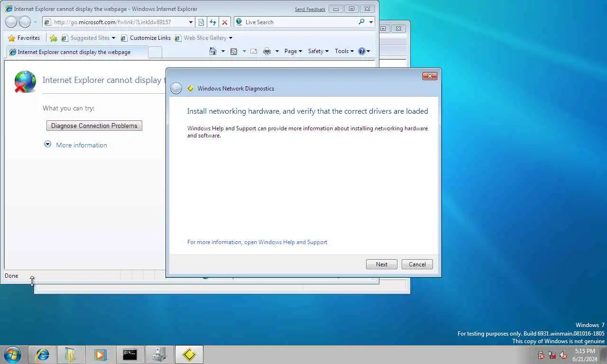Open the Help dropdown arrow

pyautogui.click(x=368, y=51)
